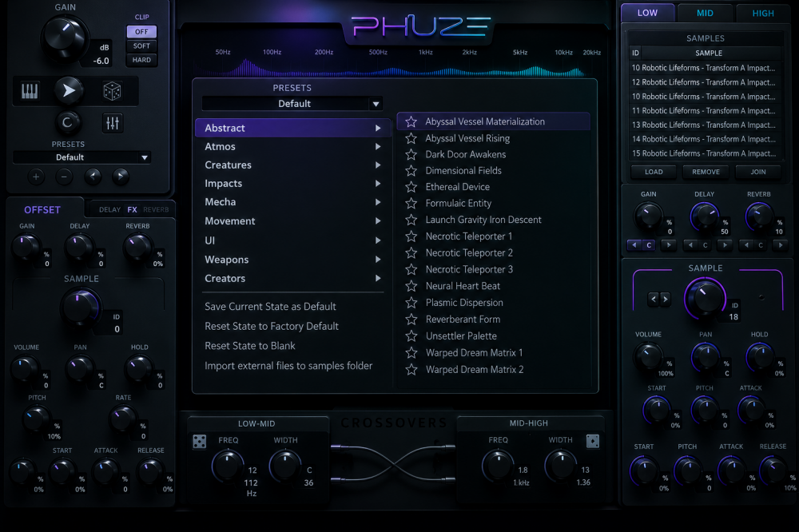The width and height of the screenshot is (799, 532).
Task: Select the Abstract category
Action: point(292,128)
